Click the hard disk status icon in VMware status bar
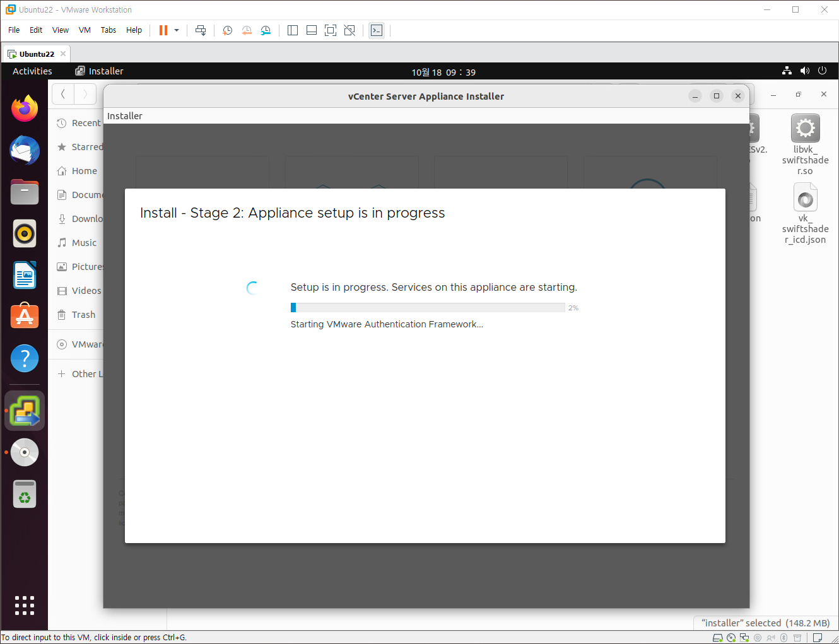The height and width of the screenshot is (644, 839). click(x=717, y=638)
